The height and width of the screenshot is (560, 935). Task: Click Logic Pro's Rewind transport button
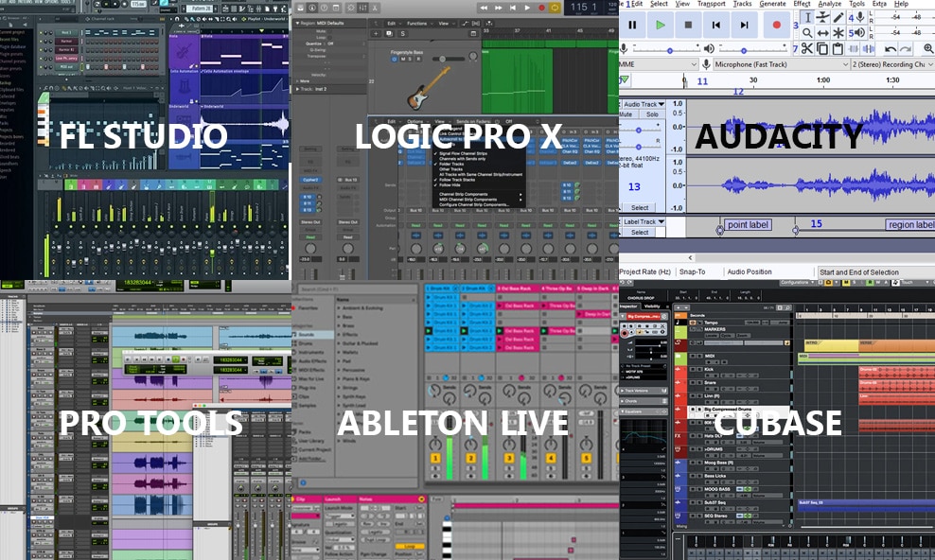484,8
